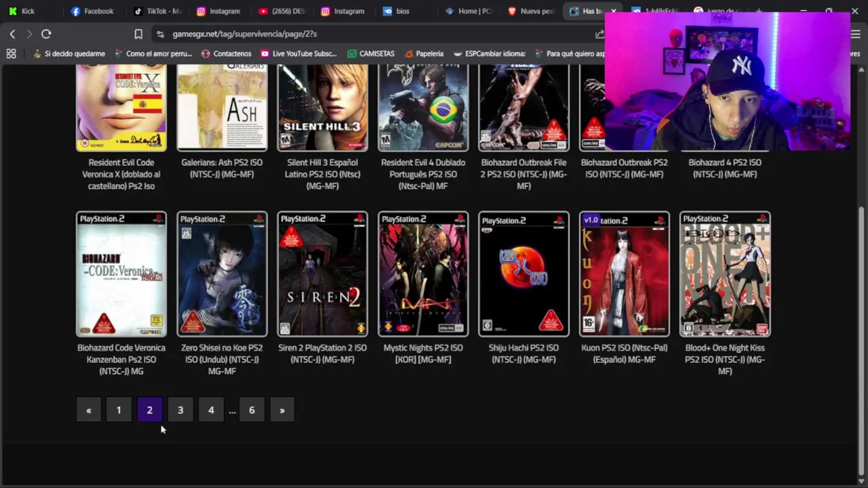Open the TikTok browser tab
This screenshot has height=488, width=868.
[x=157, y=11]
